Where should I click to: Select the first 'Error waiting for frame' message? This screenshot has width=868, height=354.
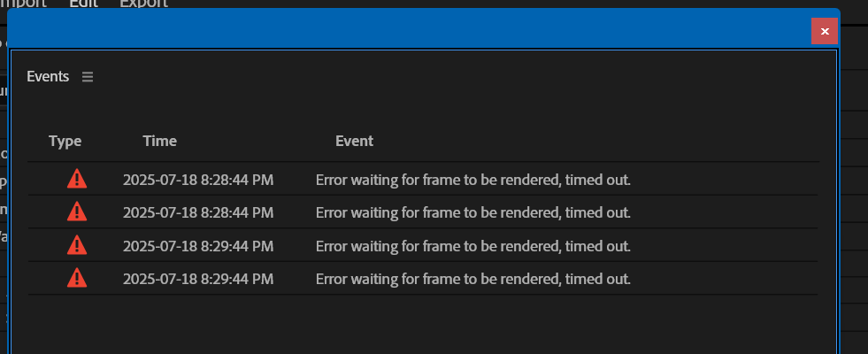click(x=472, y=181)
